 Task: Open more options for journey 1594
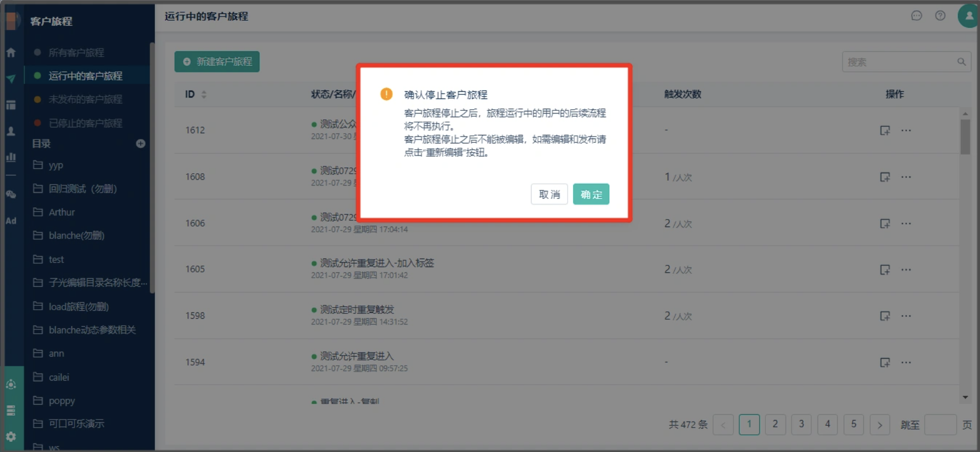click(x=906, y=362)
